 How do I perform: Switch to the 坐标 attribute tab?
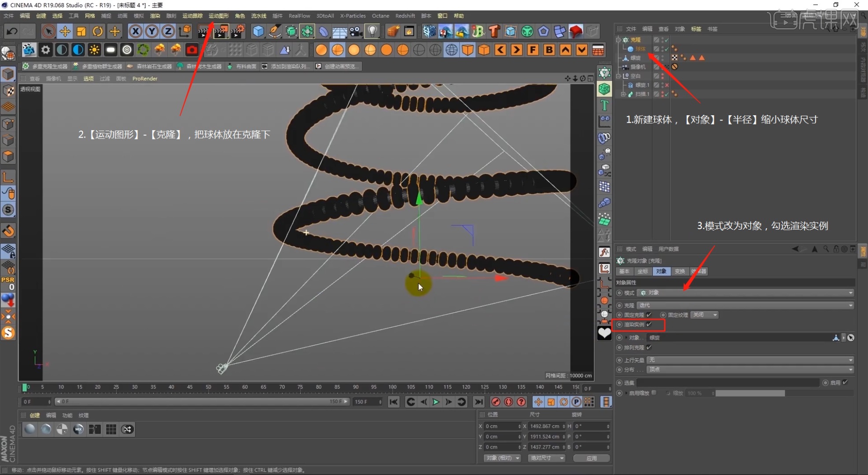coord(643,271)
